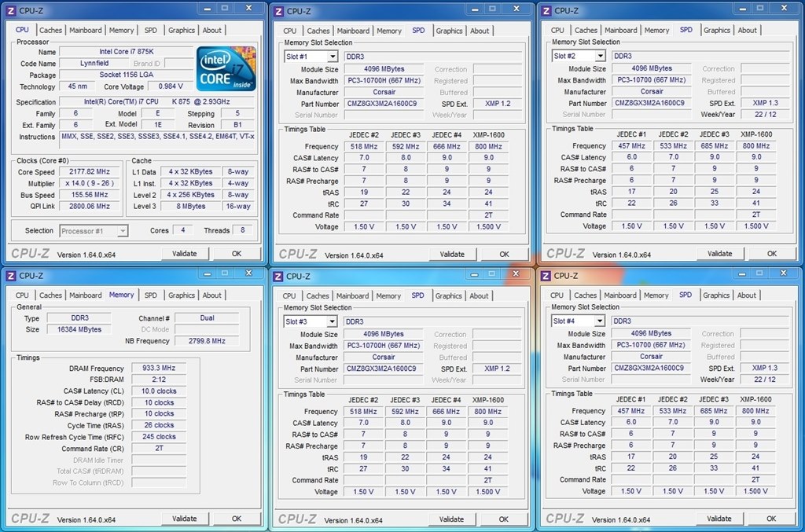The height and width of the screenshot is (532, 805).
Task: Switch to Caches tab in the Intel Core i7 window
Action: 50,31
